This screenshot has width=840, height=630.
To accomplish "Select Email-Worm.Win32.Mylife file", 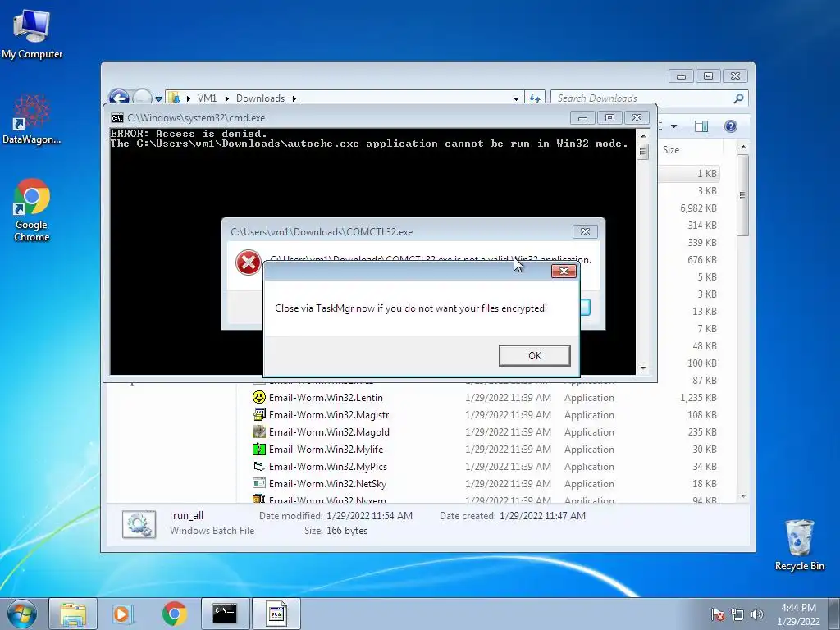I will pos(326,449).
